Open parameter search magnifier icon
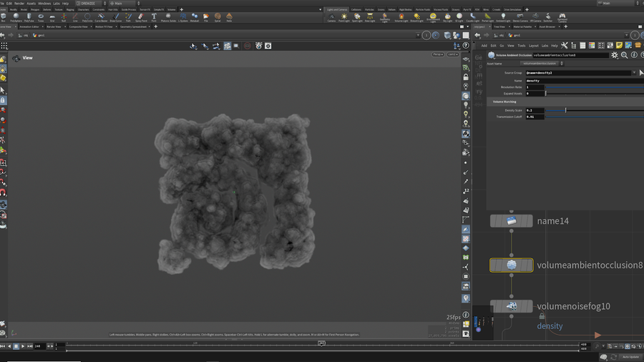 coord(624,55)
